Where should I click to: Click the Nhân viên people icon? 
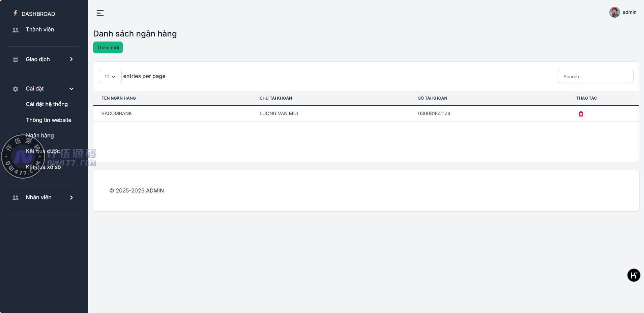16,198
